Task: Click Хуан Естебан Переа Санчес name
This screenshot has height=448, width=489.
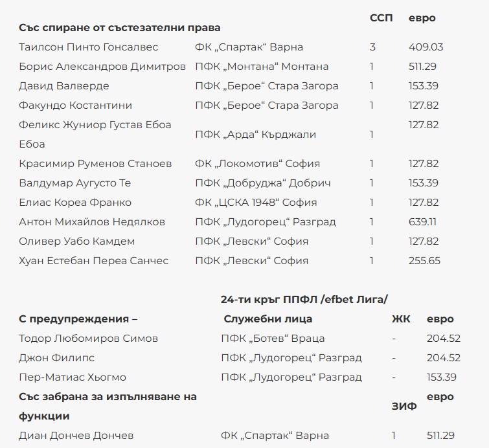Action: click(93, 261)
